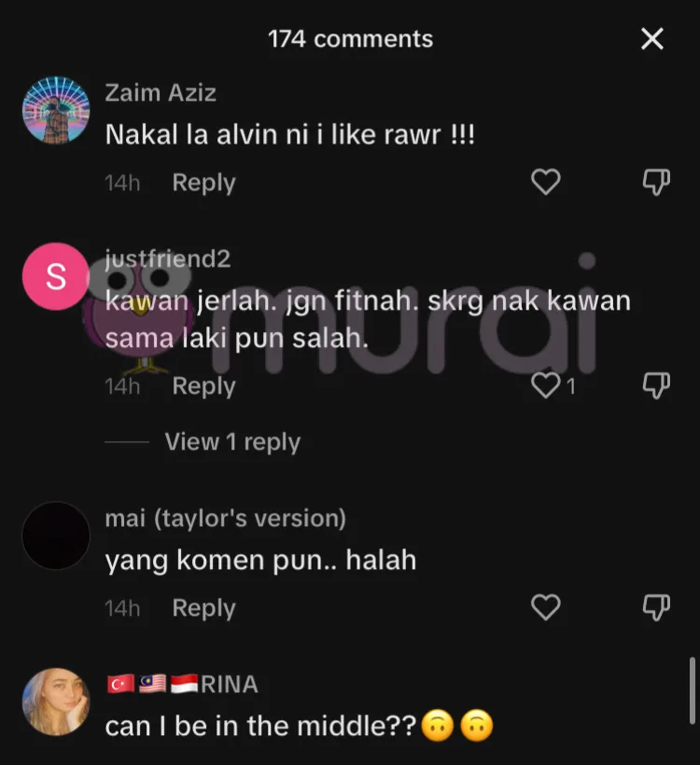Viewport: 700px width, 765px height.
Task: Reply to Zaim Aziz's comment
Action: [203, 183]
